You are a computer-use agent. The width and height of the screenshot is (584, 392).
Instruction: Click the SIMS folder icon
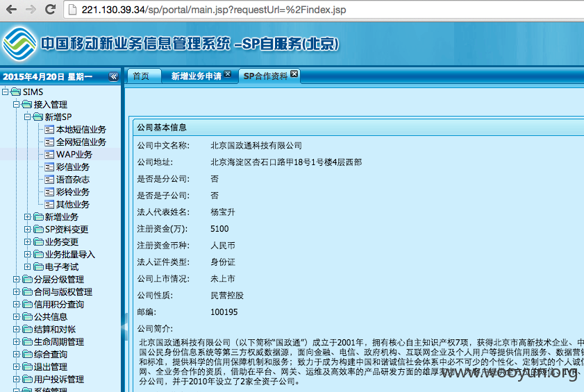16,92
